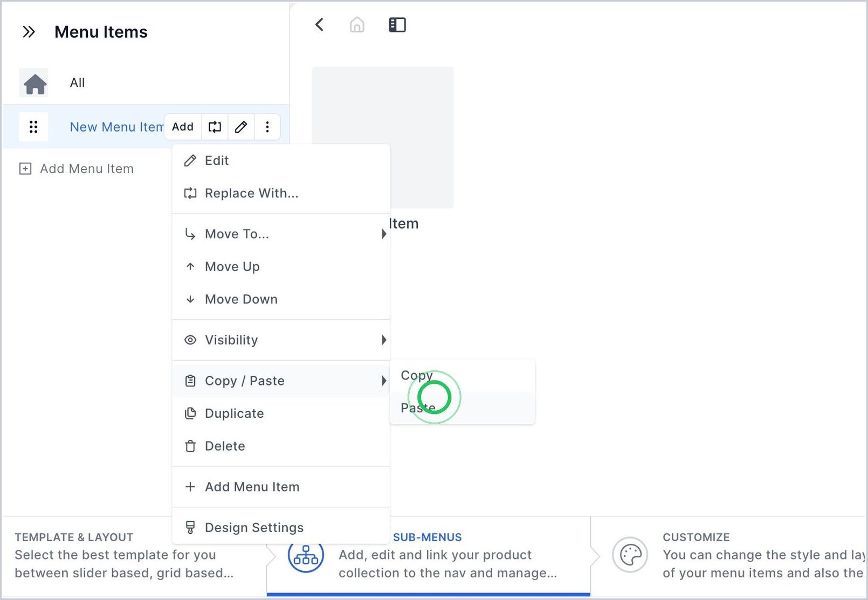Open the Customize step tab
This screenshot has width=868, height=600.
729,556
